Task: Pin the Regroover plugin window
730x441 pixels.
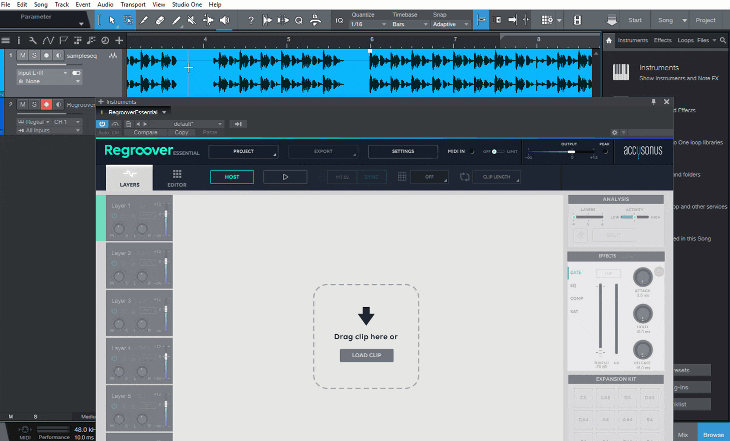Action: 653,102
